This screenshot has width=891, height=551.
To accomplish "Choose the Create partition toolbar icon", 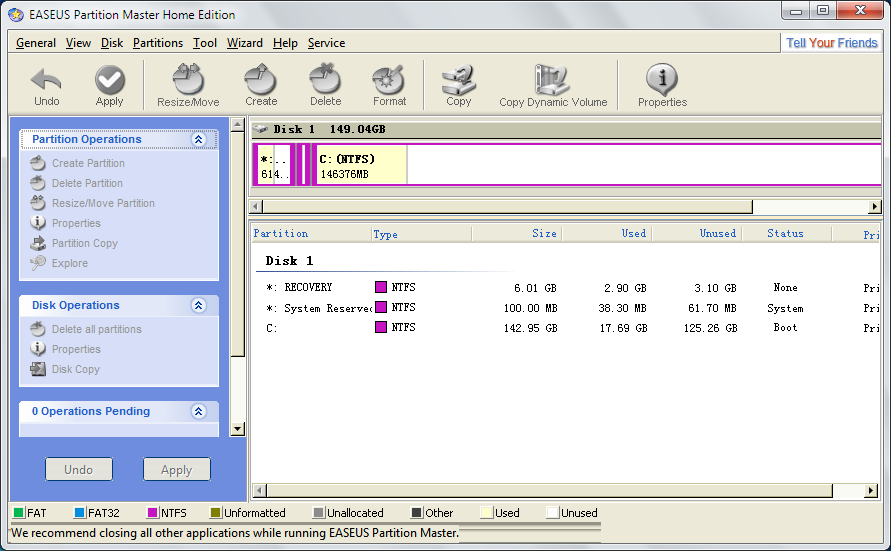I will 261,79.
